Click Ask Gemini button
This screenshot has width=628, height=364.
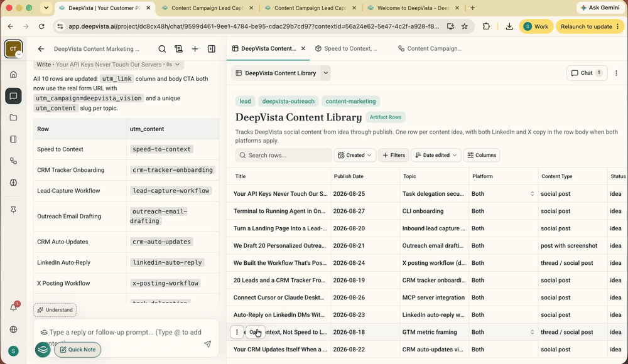(x=600, y=8)
